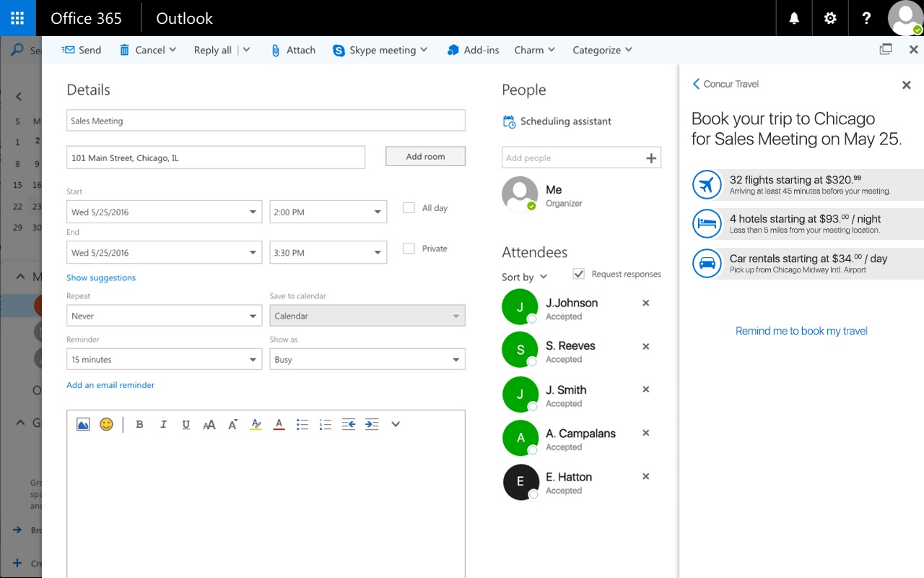Click Attach in the toolbar

pos(293,50)
